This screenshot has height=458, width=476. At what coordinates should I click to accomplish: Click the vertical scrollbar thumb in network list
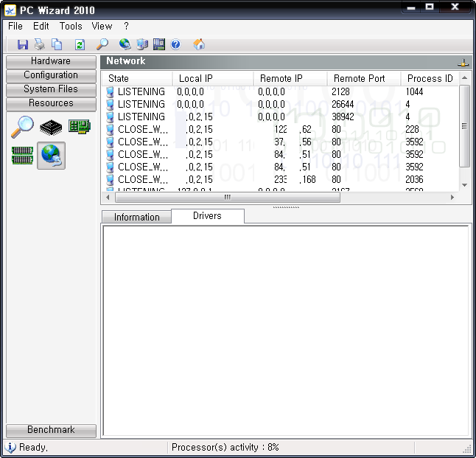pyautogui.click(x=464, y=126)
